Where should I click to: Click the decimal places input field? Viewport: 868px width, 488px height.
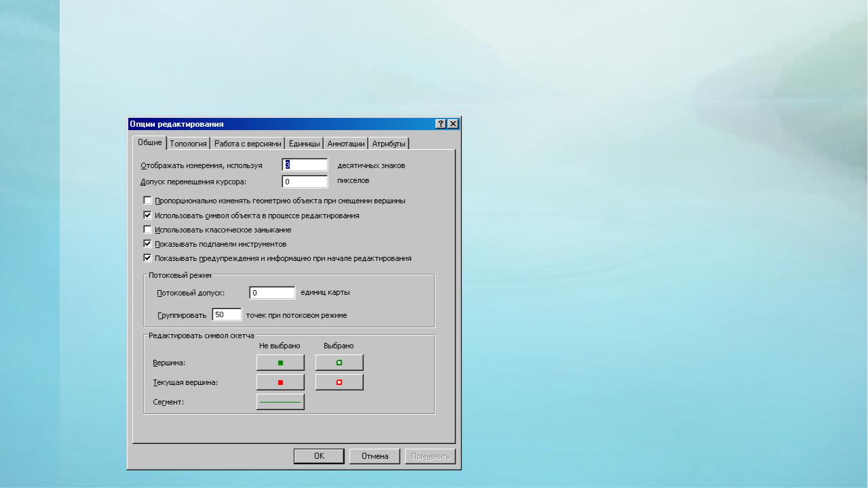coord(305,165)
